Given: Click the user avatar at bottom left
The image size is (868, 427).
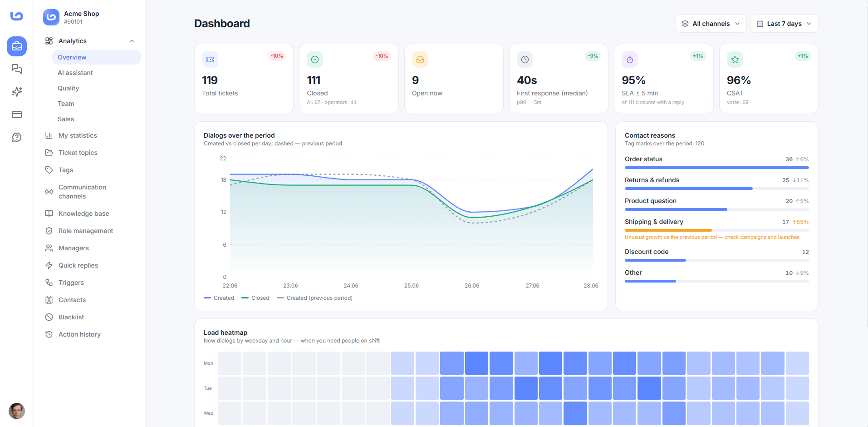Looking at the screenshot, I should coord(17,411).
